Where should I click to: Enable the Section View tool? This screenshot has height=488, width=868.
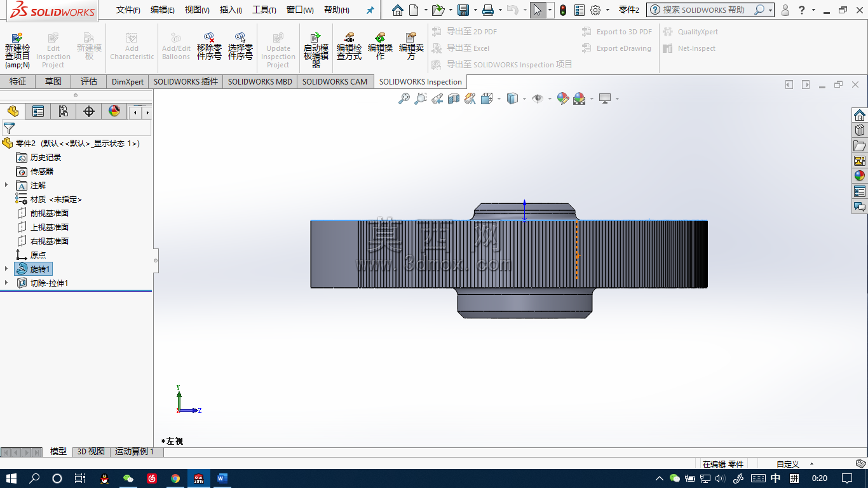click(453, 98)
